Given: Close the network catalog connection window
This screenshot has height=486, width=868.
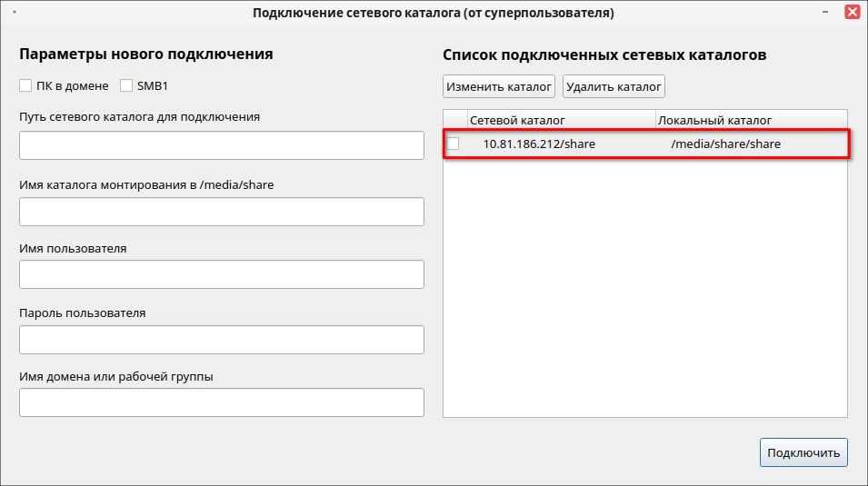Looking at the screenshot, I should coord(852,13).
